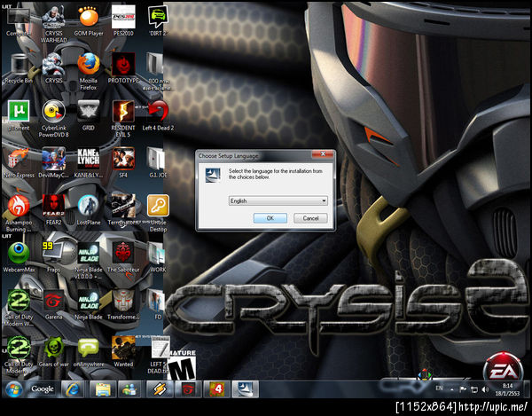Image resolution: width=532 pixels, height=416 pixels.
Task: Open the Windows Start menu
Action: click(x=13, y=389)
